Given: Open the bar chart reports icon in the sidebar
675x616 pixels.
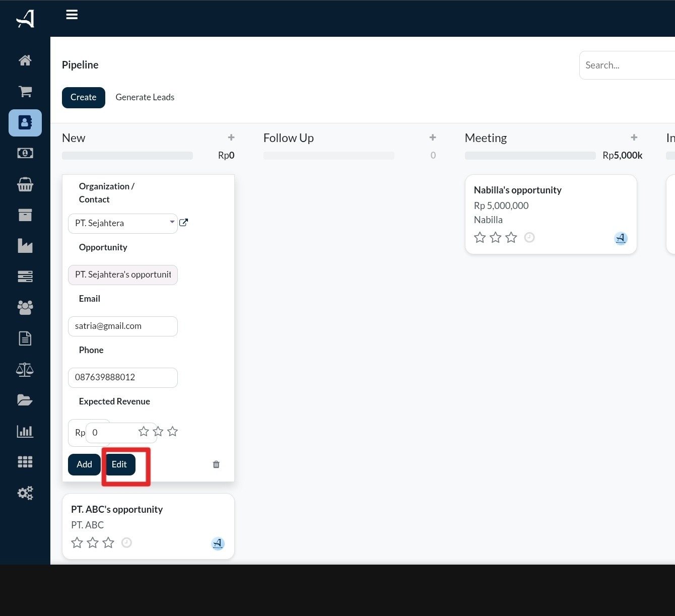Looking at the screenshot, I should (25, 431).
